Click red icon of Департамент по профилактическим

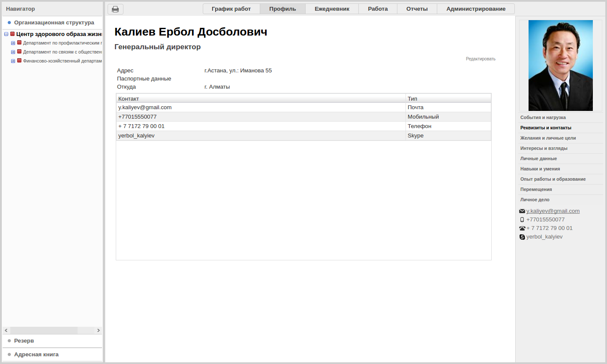[x=19, y=43]
